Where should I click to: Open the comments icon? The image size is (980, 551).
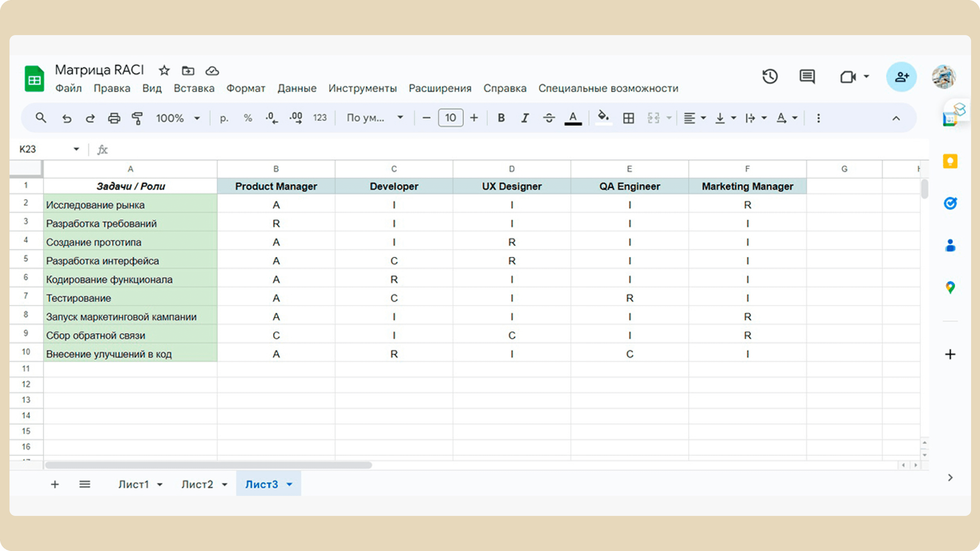pyautogui.click(x=807, y=76)
